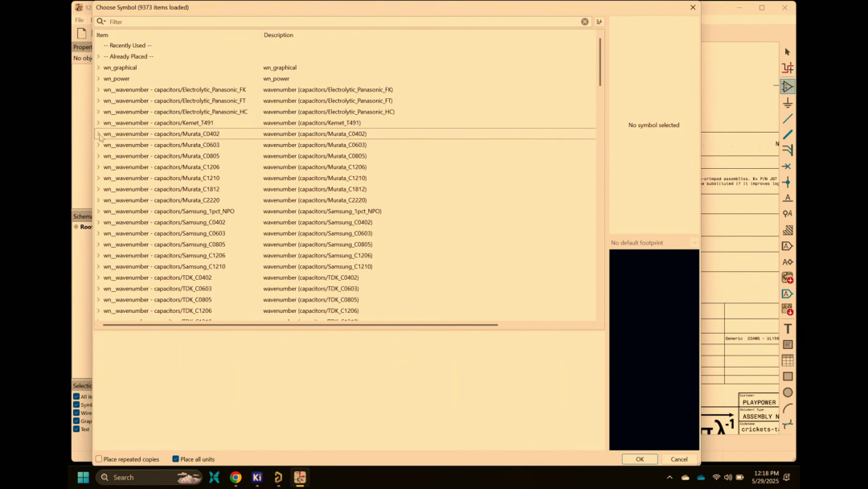Select the Draw Rectangle tool
The width and height of the screenshot is (868, 489).
787,376
